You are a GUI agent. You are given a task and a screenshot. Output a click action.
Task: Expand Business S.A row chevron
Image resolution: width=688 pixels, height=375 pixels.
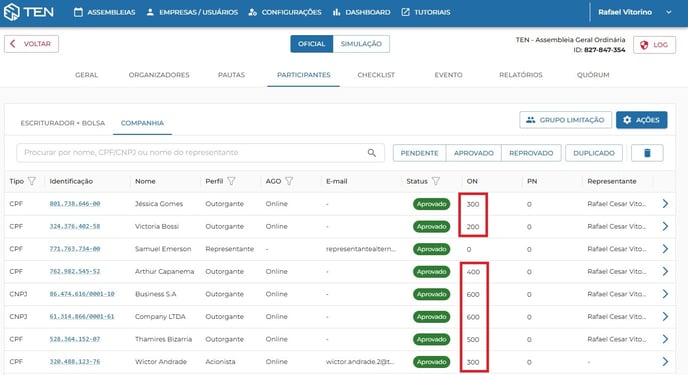pyautogui.click(x=665, y=294)
